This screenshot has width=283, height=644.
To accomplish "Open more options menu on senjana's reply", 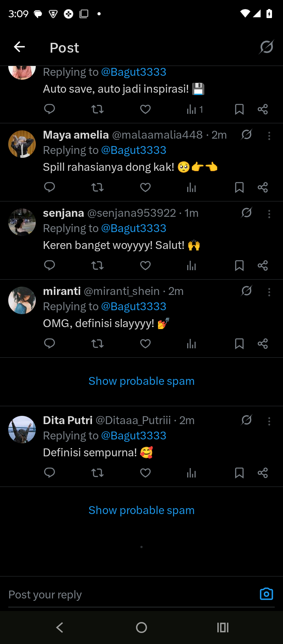I will [269, 214].
